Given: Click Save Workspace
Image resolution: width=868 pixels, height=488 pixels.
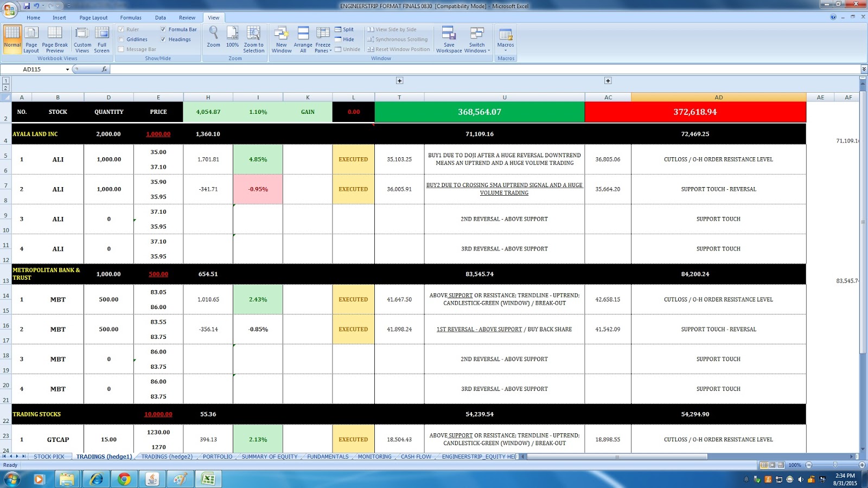Looking at the screenshot, I should pyautogui.click(x=449, y=39).
